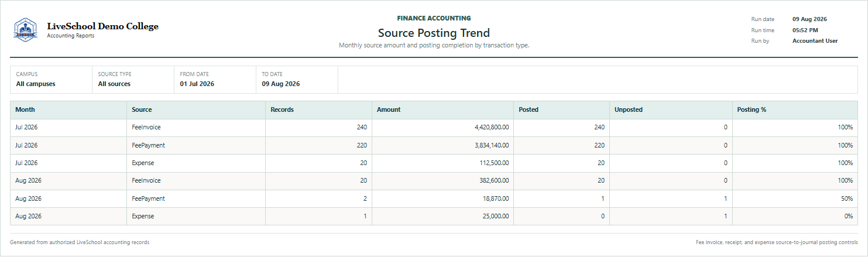Click the records count 240
Screen dimensions: 868x257
click(x=362, y=128)
